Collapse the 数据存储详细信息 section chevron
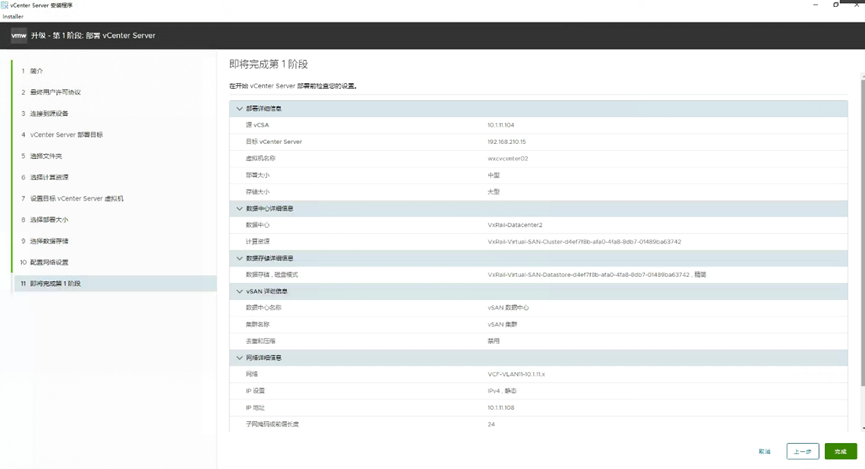865x469 pixels. [239, 258]
